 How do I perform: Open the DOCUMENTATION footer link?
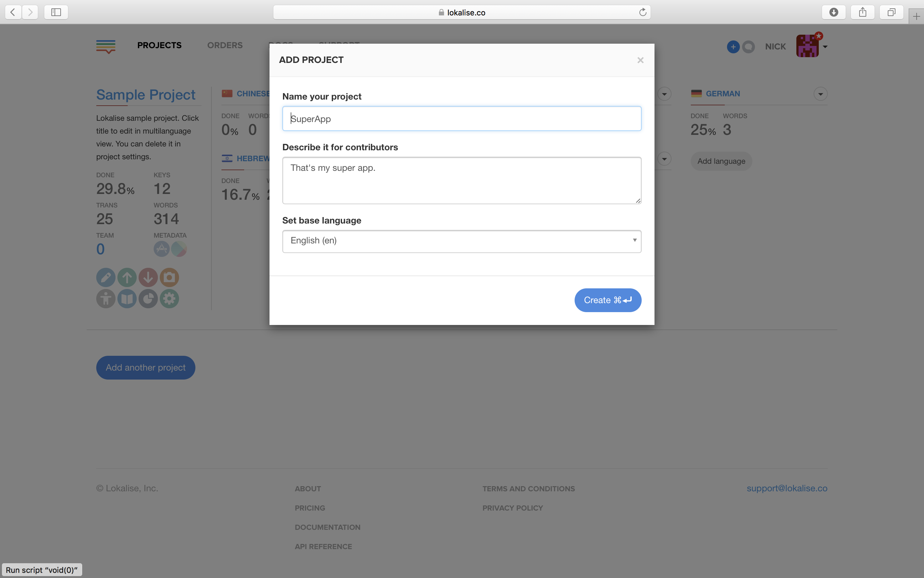coord(327,527)
